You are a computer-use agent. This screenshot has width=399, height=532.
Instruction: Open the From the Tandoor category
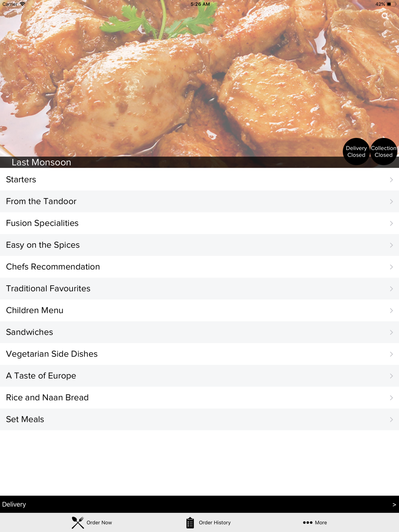pyautogui.click(x=199, y=201)
